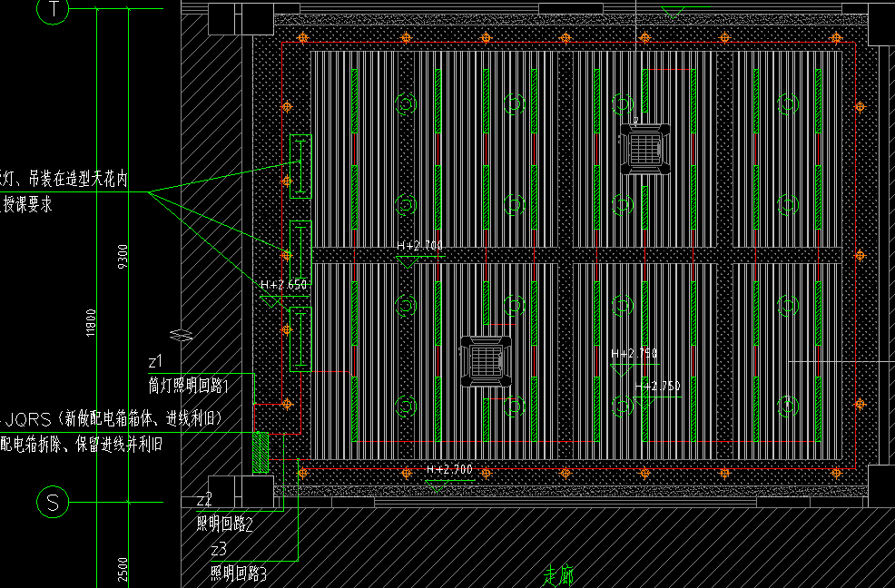Viewport: 895px width, 588px height.
Task: Select the green hatched distribution box symbol
Action: 261,452
